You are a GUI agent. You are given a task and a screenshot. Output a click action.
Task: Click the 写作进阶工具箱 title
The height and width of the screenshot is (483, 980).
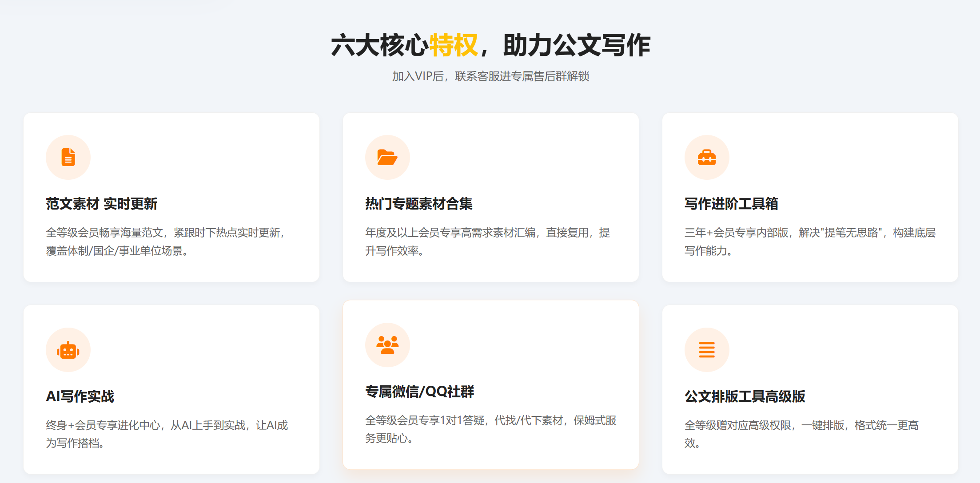[x=731, y=204]
